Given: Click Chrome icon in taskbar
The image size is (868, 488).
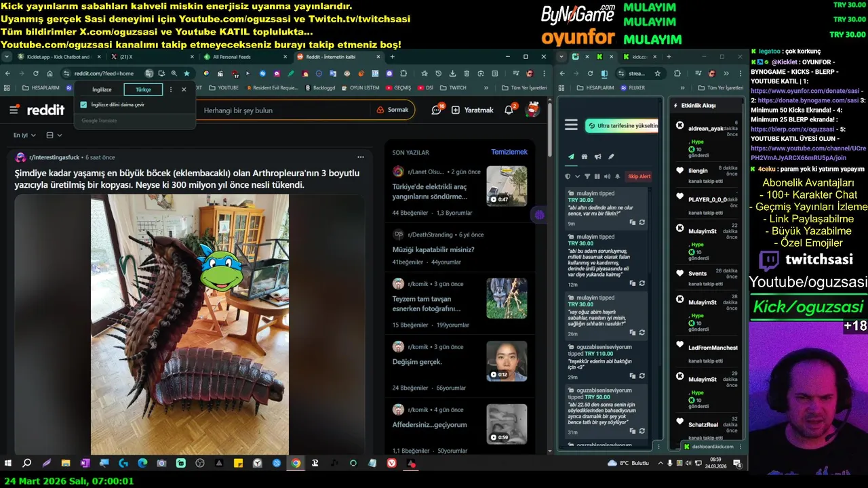Looking at the screenshot, I should pos(296,464).
